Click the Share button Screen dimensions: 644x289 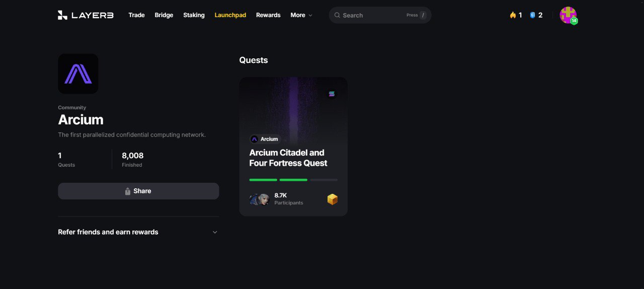[138, 191]
